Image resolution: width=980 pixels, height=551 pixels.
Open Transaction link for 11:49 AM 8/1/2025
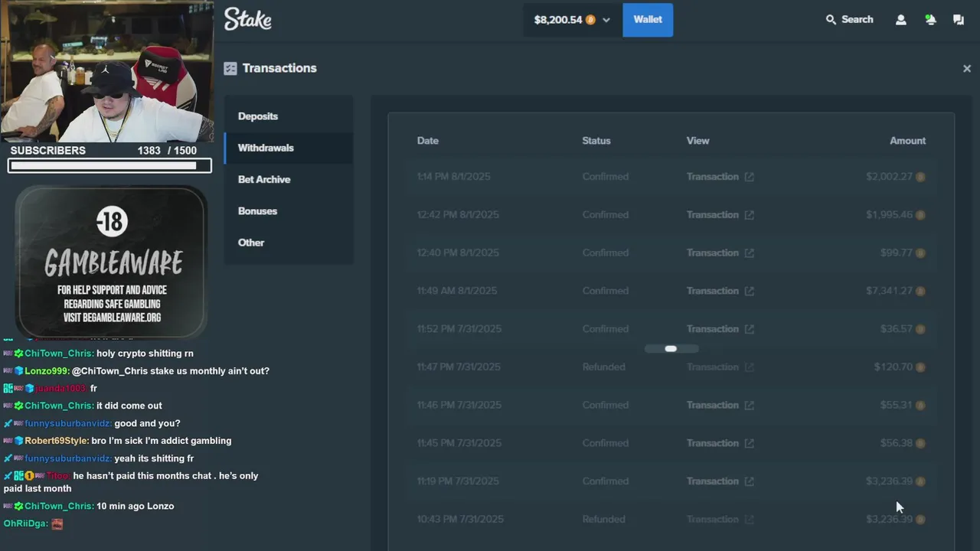click(720, 291)
